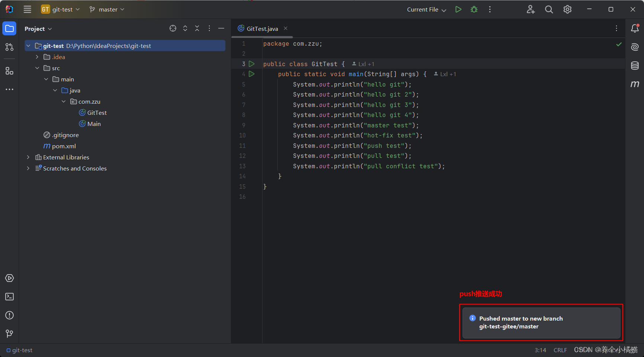Start debugging with the Debug bug icon
The height and width of the screenshot is (357, 644).
click(474, 9)
